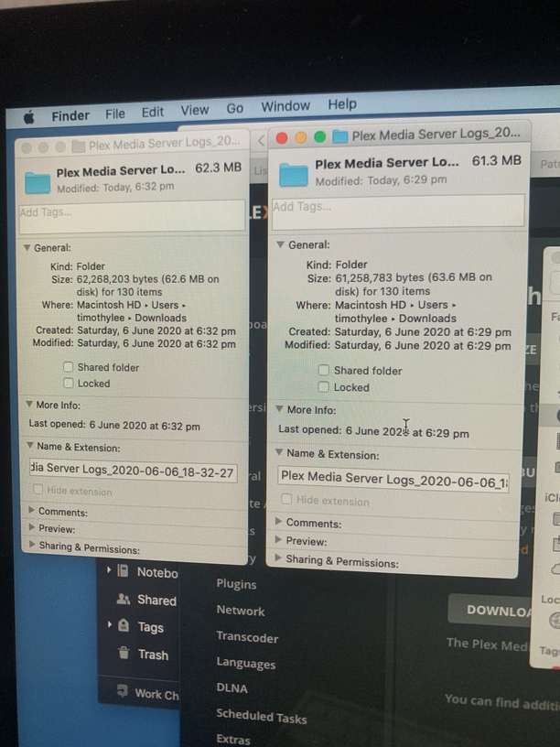560x747 pixels.
Task: Click Trash bin icon in sidebar
Action: [x=124, y=652]
